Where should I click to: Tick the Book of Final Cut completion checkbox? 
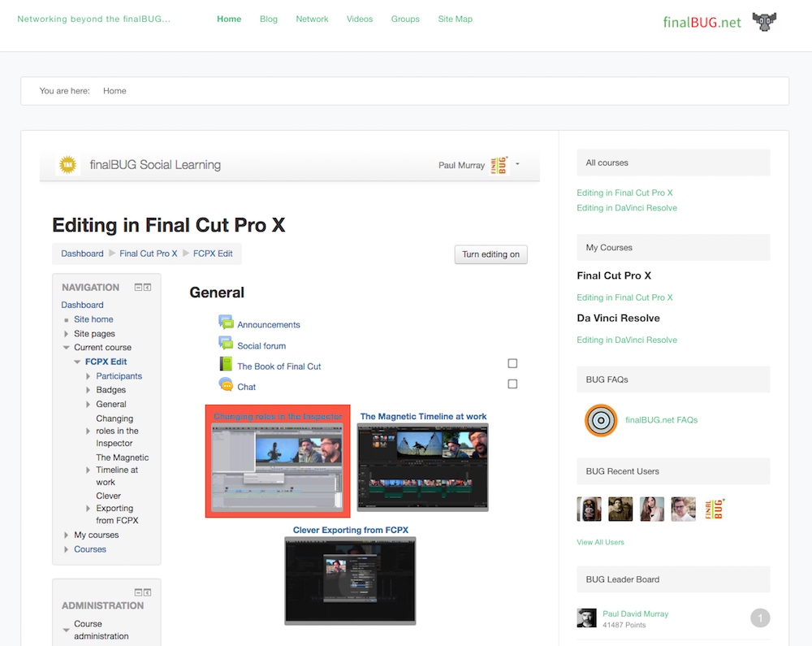coord(512,363)
